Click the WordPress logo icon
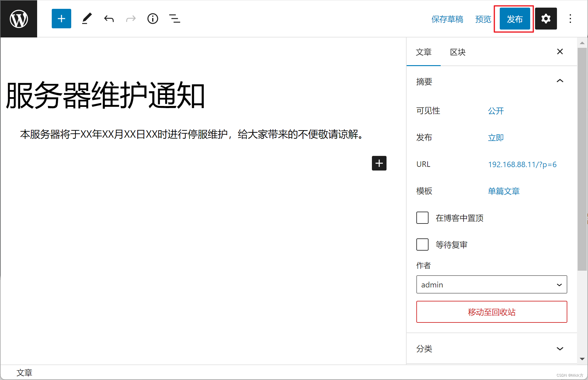 pyautogui.click(x=19, y=19)
